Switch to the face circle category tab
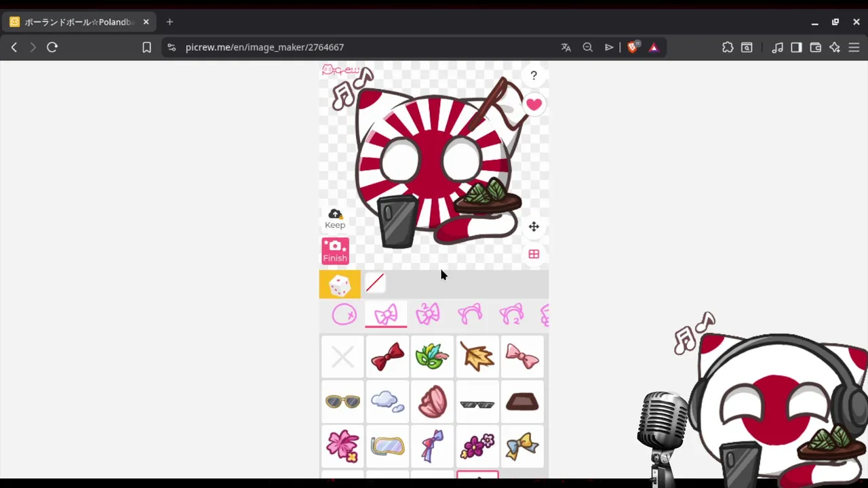 (344, 314)
